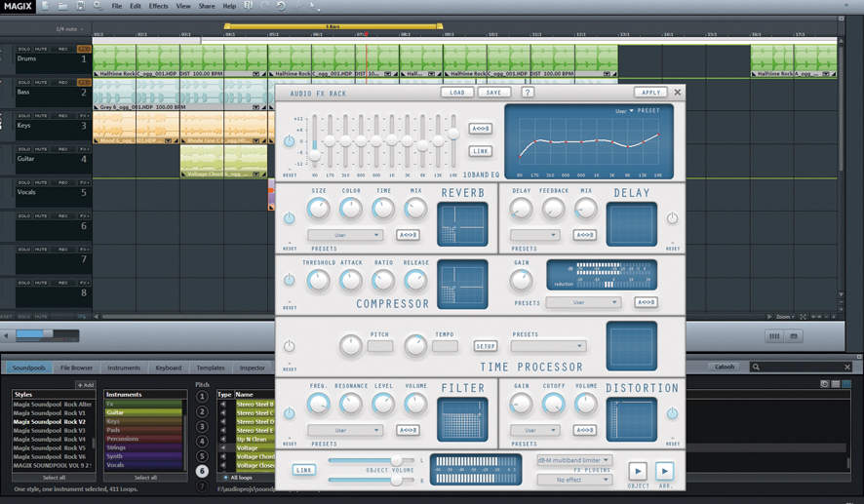Select the All loops radio button
The height and width of the screenshot is (504, 864).
(225, 478)
